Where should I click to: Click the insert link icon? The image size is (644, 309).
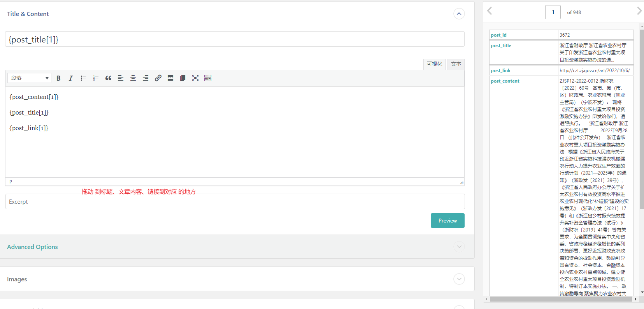pyautogui.click(x=158, y=78)
